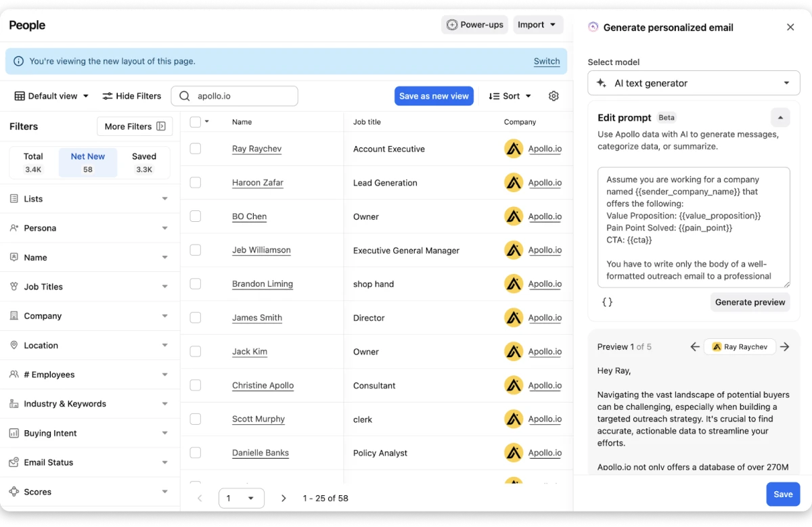The width and height of the screenshot is (812, 527).
Task: Select checkbox for James Smith
Action: coord(196,318)
